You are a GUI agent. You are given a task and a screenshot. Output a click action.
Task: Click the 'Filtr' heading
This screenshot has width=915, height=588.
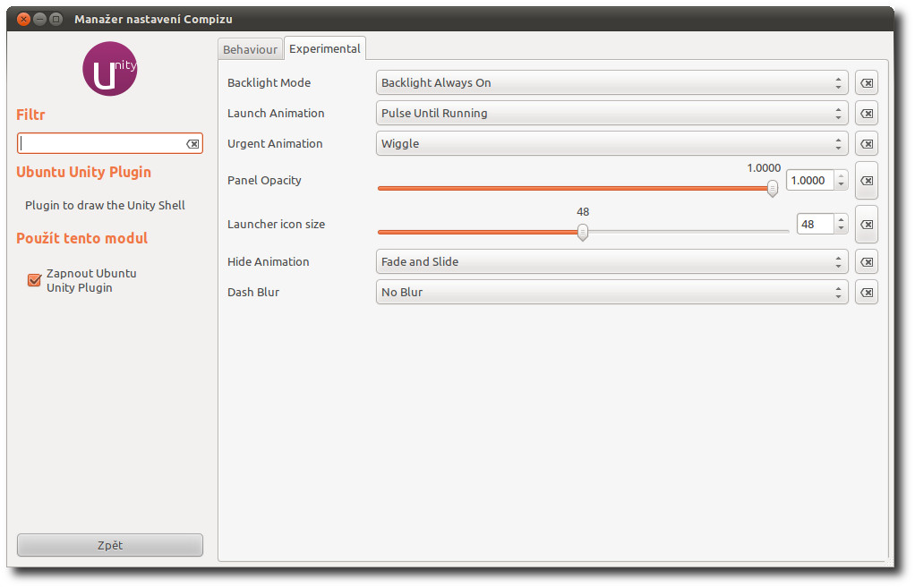30,115
